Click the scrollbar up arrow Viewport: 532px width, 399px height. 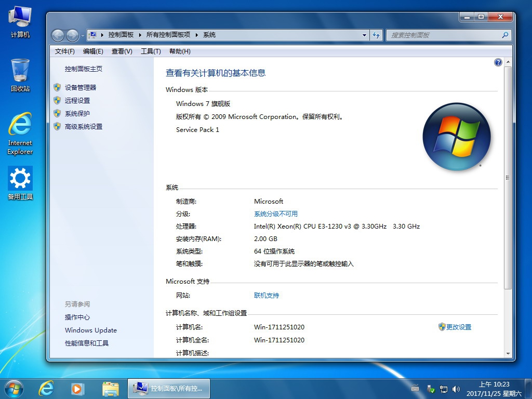pos(508,62)
